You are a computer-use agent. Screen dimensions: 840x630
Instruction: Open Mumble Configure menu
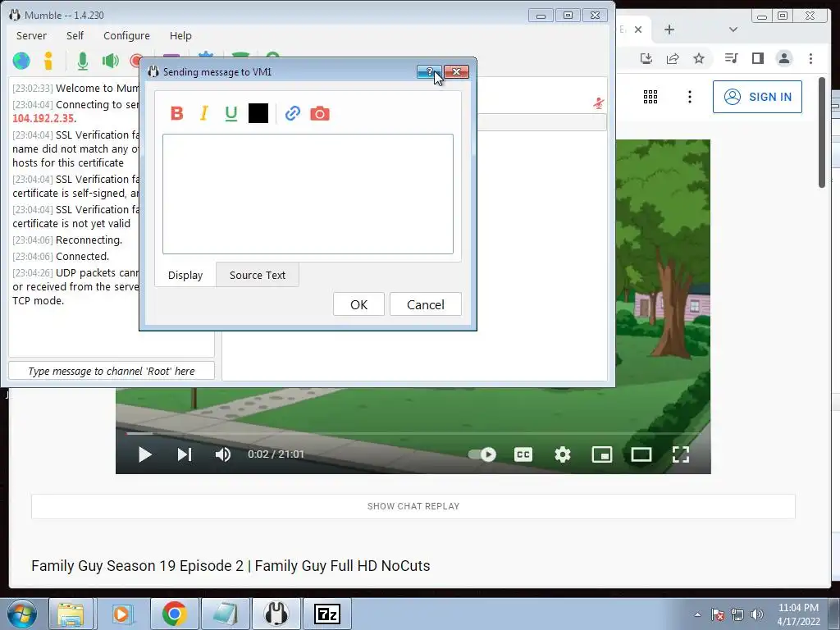[x=126, y=36]
